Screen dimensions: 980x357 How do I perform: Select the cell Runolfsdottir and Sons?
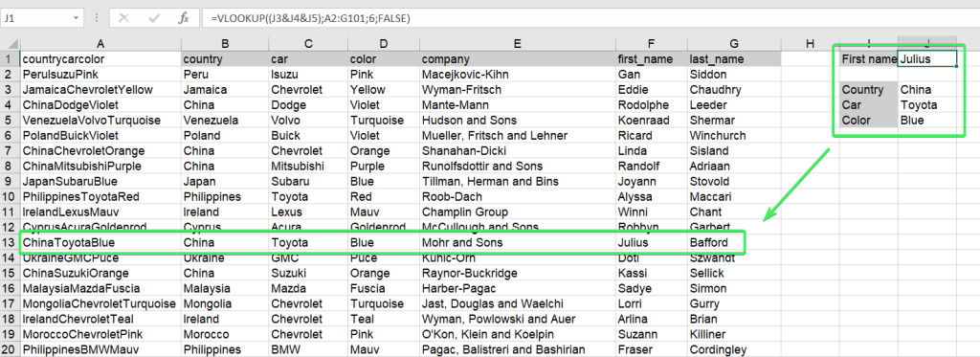(518, 167)
